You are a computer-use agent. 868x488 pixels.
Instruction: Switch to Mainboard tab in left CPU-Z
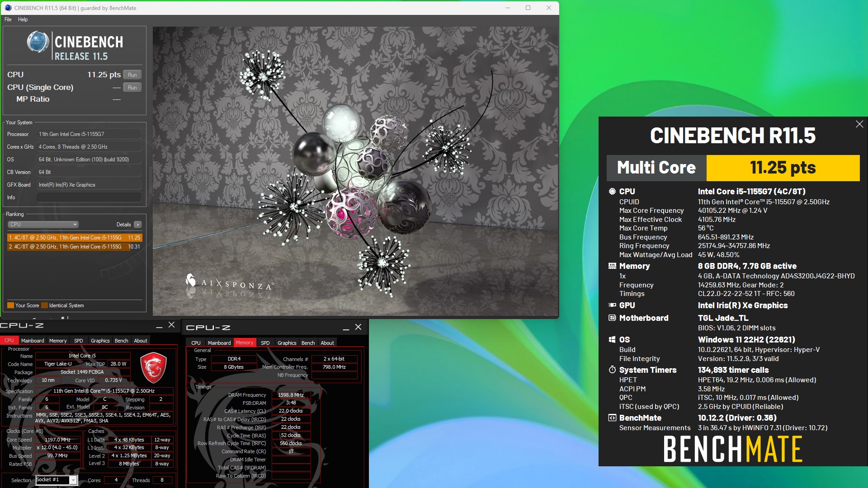pyautogui.click(x=33, y=341)
